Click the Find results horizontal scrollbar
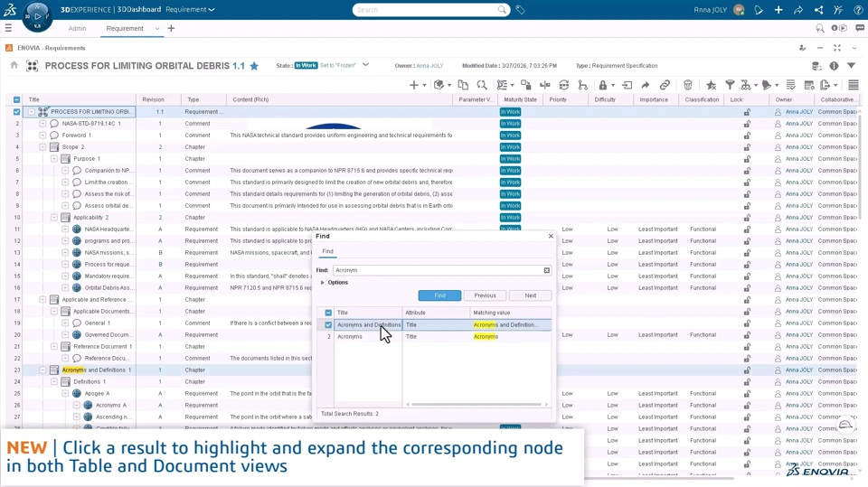The width and height of the screenshot is (868, 487). tap(476, 405)
